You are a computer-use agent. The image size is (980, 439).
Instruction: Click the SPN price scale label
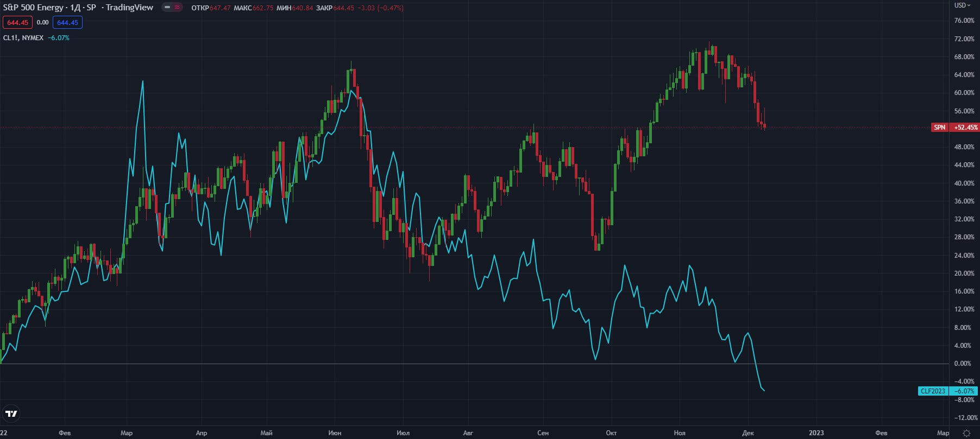click(939, 128)
